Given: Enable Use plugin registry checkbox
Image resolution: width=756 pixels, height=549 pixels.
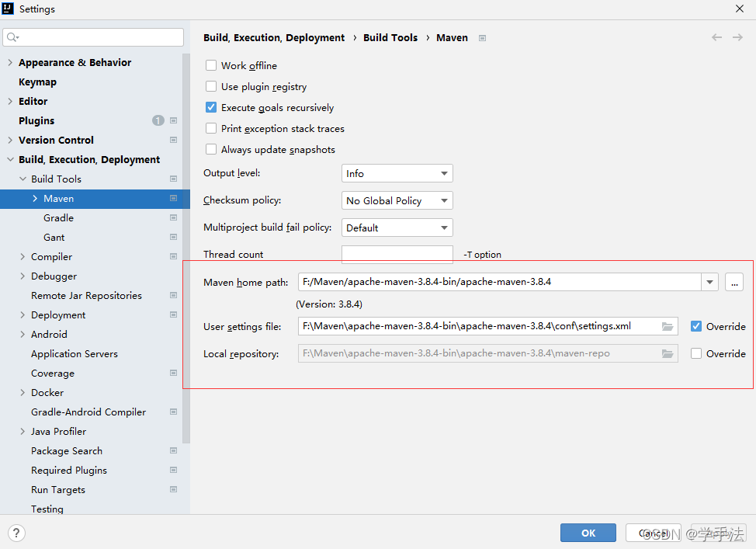Looking at the screenshot, I should 211,86.
